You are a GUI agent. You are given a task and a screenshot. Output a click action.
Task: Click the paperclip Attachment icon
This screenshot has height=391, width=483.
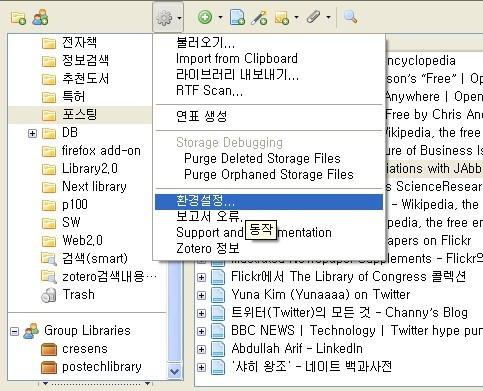pos(313,17)
